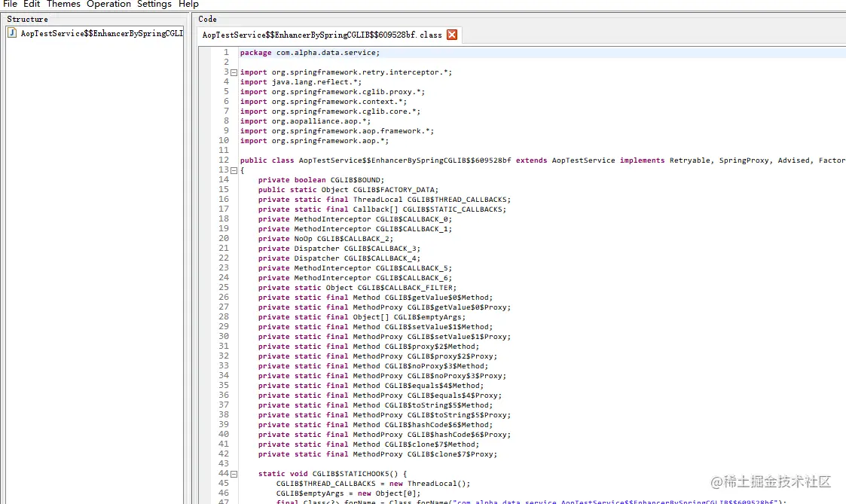Select the AopTestService$$EnhancerBySpringCGLIB class tab
The image size is (846, 504).
coord(322,35)
